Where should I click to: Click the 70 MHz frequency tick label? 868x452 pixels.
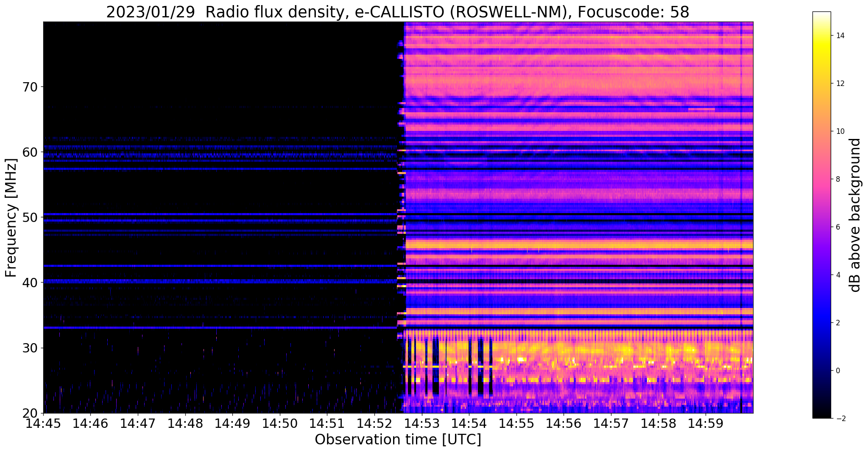30,87
